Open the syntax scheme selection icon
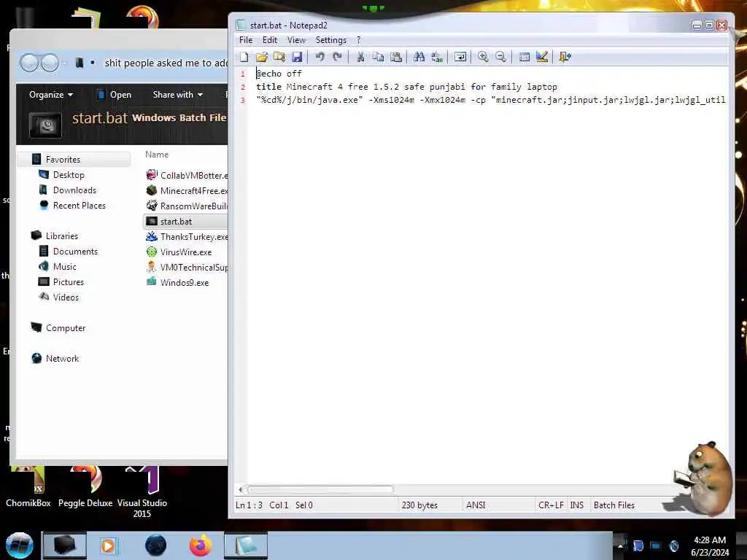The height and width of the screenshot is (560, 747). coord(524,57)
